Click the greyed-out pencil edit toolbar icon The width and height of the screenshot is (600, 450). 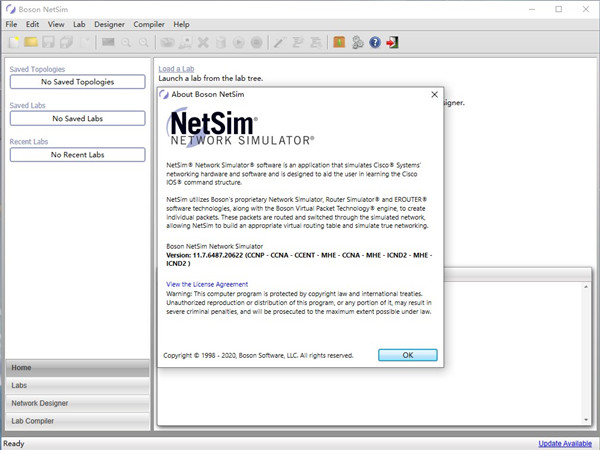point(279,42)
